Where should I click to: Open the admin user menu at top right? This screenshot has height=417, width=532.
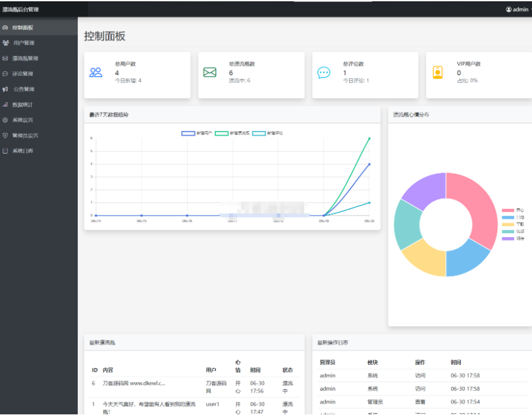coord(517,9)
